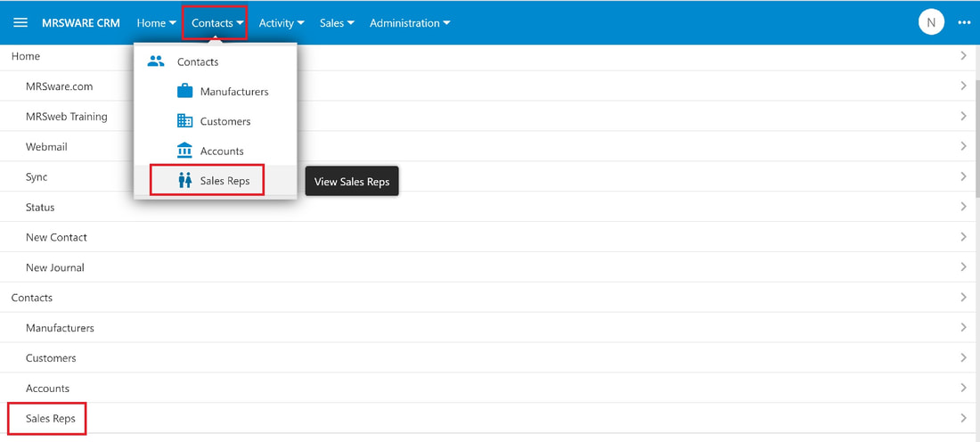980x442 pixels.
Task: Click the chevron on Contacts section row
Action: point(963,297)
